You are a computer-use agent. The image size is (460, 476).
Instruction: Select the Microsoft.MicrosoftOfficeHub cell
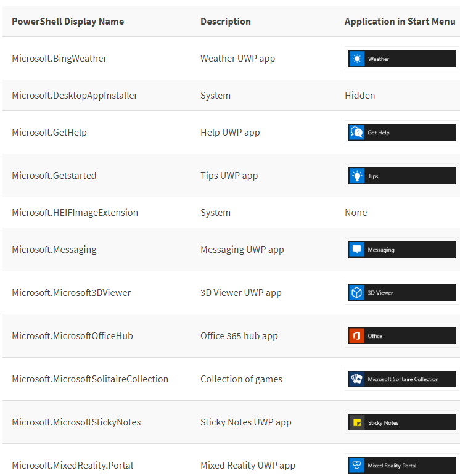pyautogui.click(x=72, y=336)
